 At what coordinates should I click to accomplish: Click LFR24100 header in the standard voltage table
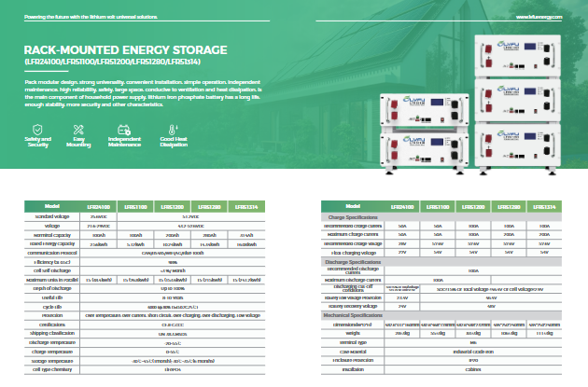point(99,207)
